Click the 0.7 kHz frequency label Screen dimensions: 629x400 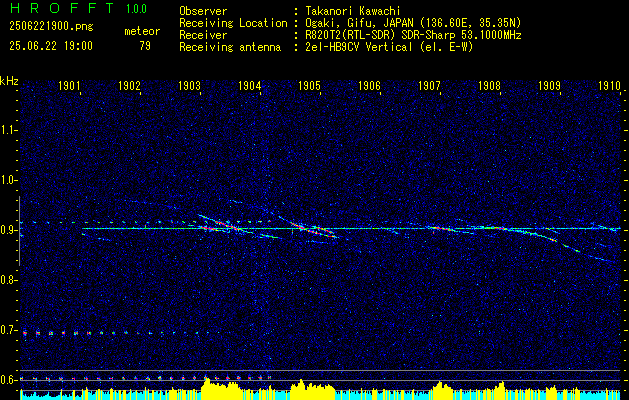pos(8,330)
